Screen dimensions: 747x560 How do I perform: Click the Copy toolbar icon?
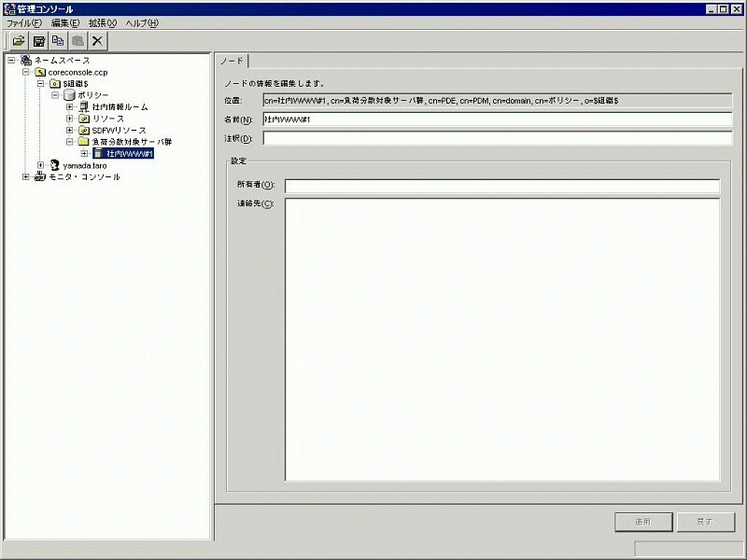click(x=59, y=41)
